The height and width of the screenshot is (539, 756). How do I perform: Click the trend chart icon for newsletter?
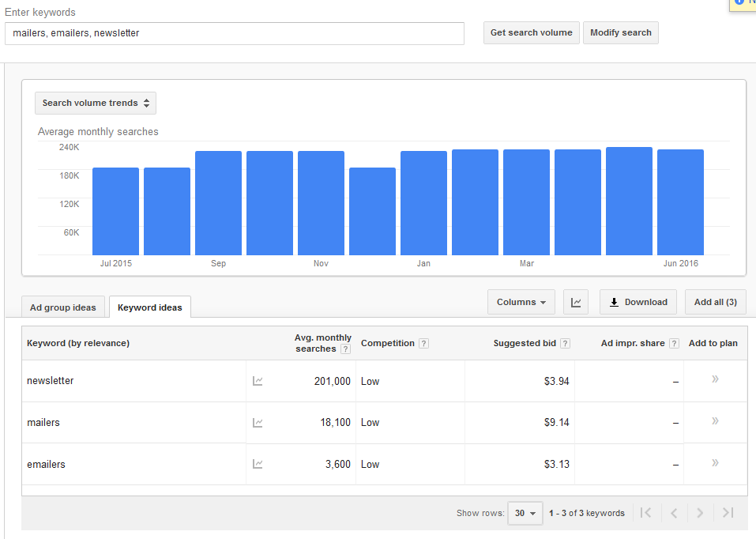[x=258, y=381]
